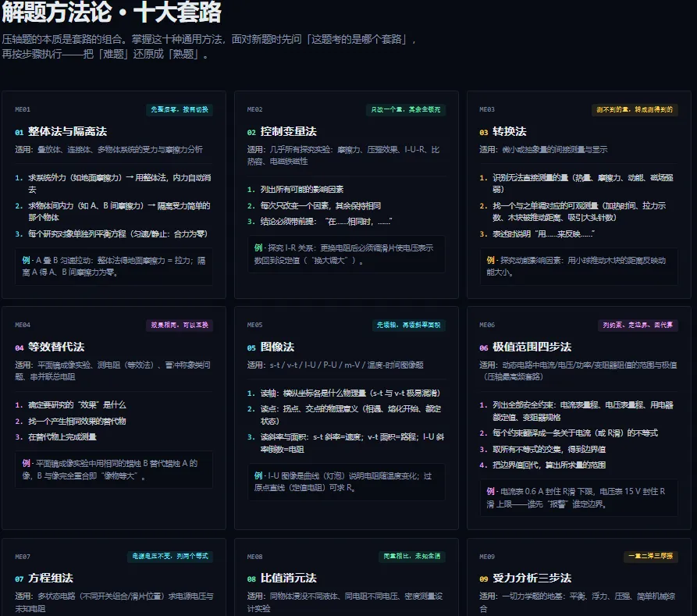Click the example about I-U 图像是曲线 (灯泡)

click(347, 482)
